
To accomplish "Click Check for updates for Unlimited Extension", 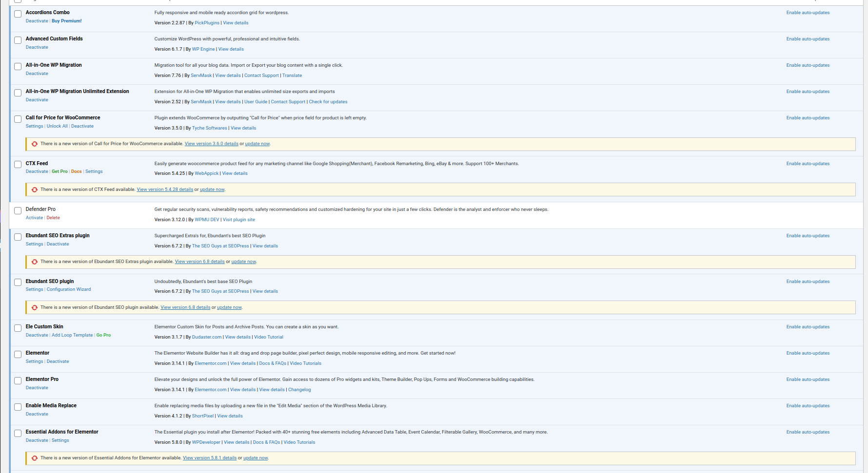I will click(x=328, y=102).
